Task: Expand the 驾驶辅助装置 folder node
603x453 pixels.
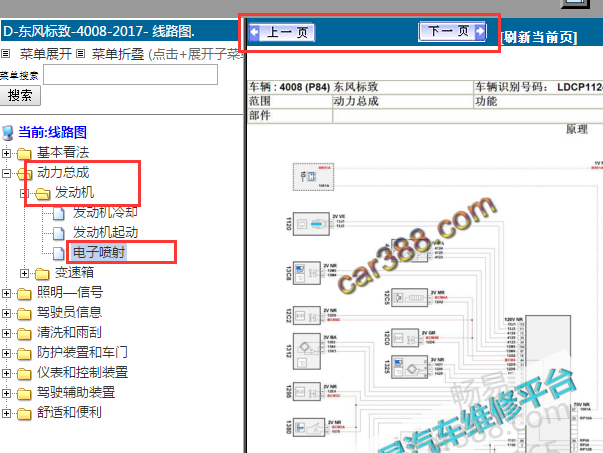Action: [x=6, y=393]
